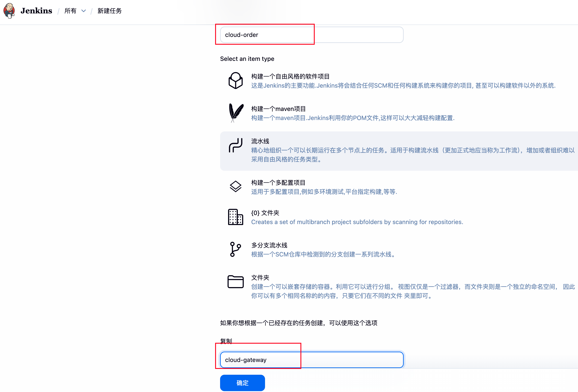This screenshot has width=578, height=392.
Task: Choose the 文件夹 folder icon
Action: (x=235, y=282)
